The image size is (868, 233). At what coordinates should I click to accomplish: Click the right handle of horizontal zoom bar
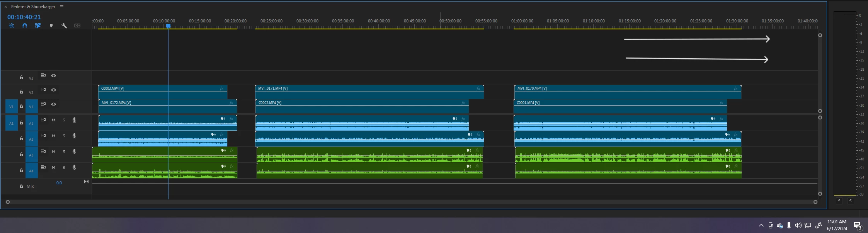(x=815, y=202)
